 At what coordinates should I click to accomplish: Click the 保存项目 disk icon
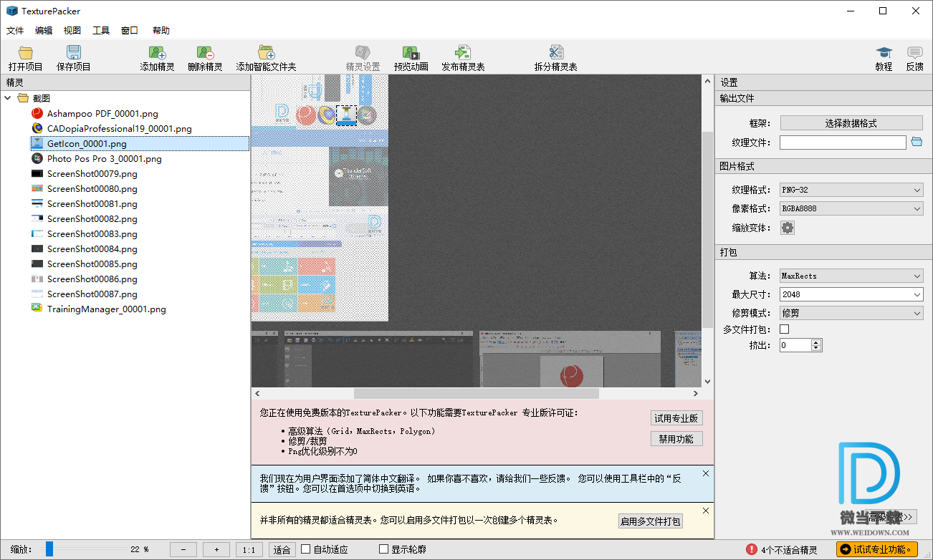(74, 52)
